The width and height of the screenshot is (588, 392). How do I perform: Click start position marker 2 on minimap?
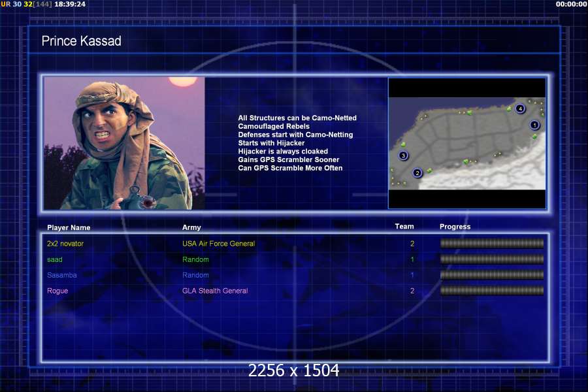pos(417,173)
